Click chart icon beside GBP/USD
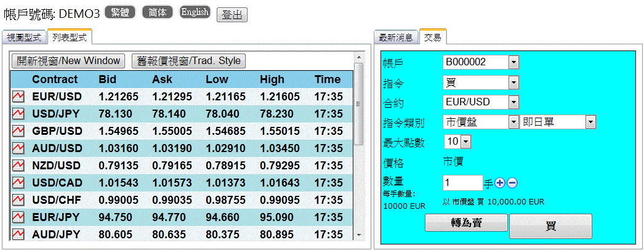The image size is (644, 250). click(18, 131)
